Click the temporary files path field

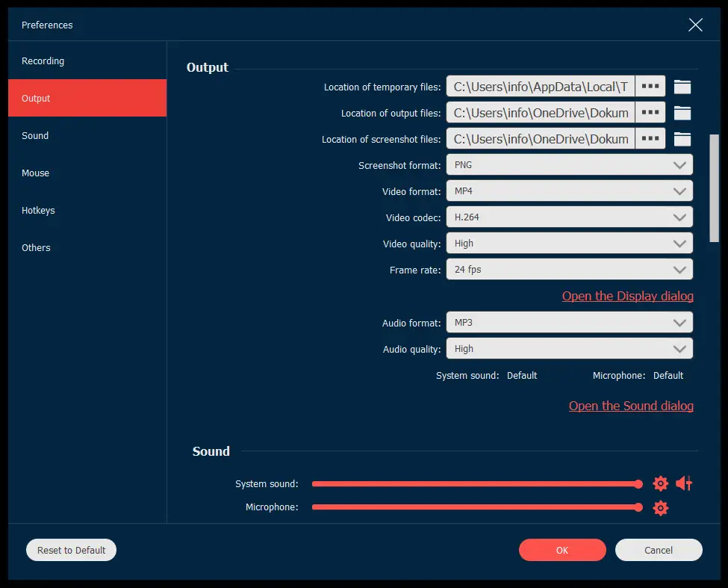(541, 87)
